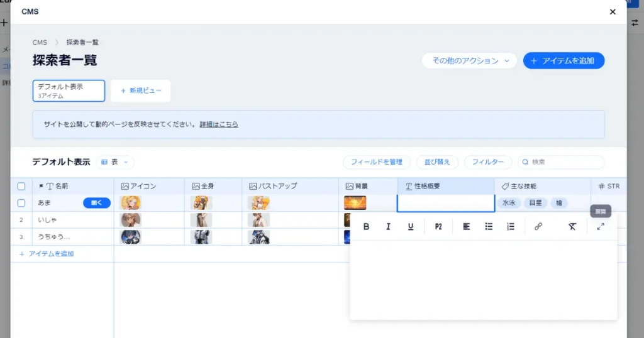Expand その他のアクション dropdown

click(469, 61)
